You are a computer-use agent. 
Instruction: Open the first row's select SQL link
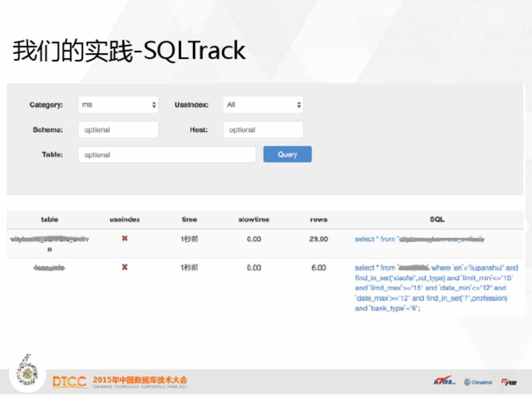point(420,239)
